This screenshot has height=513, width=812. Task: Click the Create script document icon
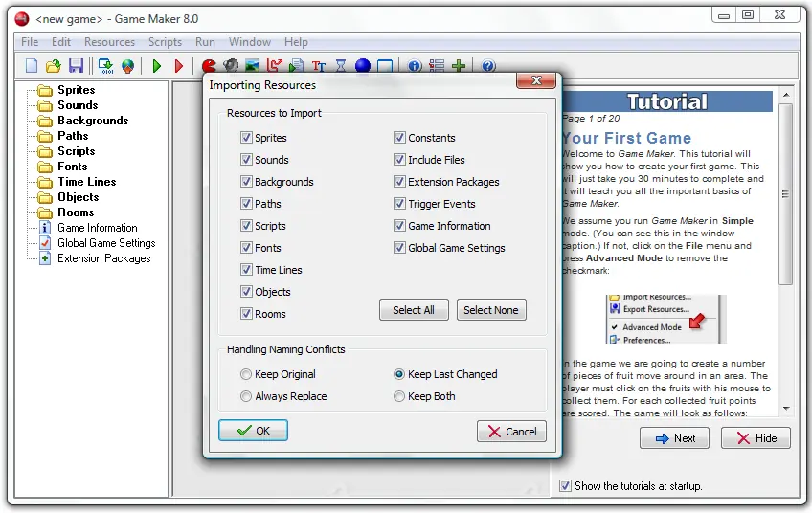tap(297, 66)
